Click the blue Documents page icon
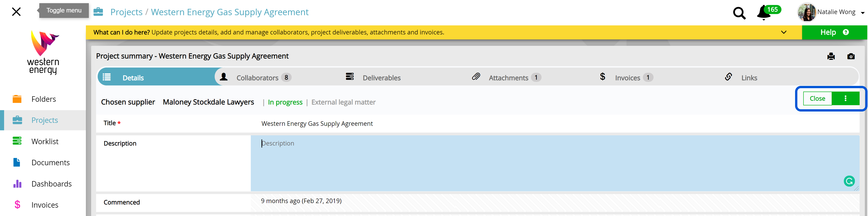Screen dimensions: 868x216 click(17, 162)
